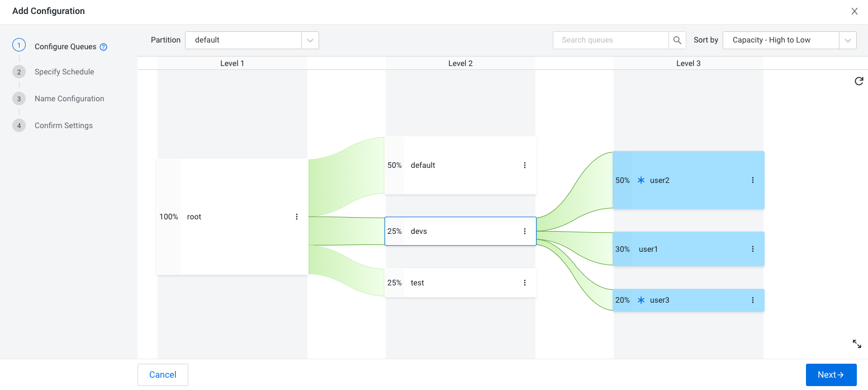The height and width of the screenshot is (390, 868).
Task: Open the user3 queue three-dot menu
Action: pos(753,300)
